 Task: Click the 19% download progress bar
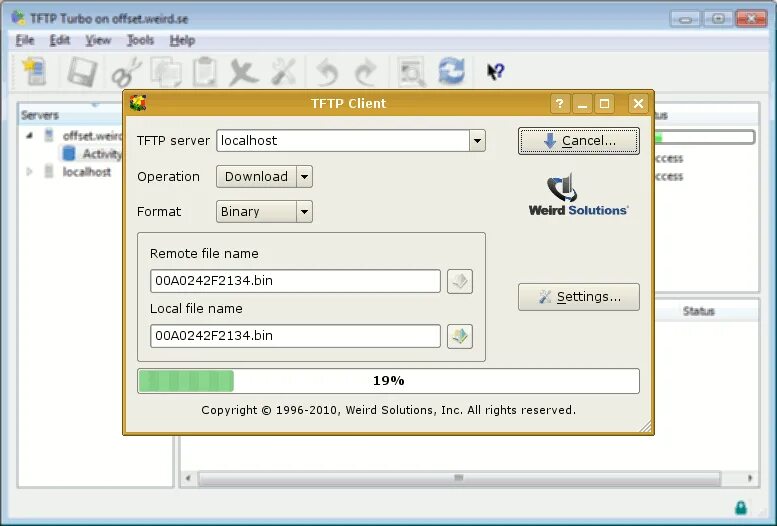(388, 381)
